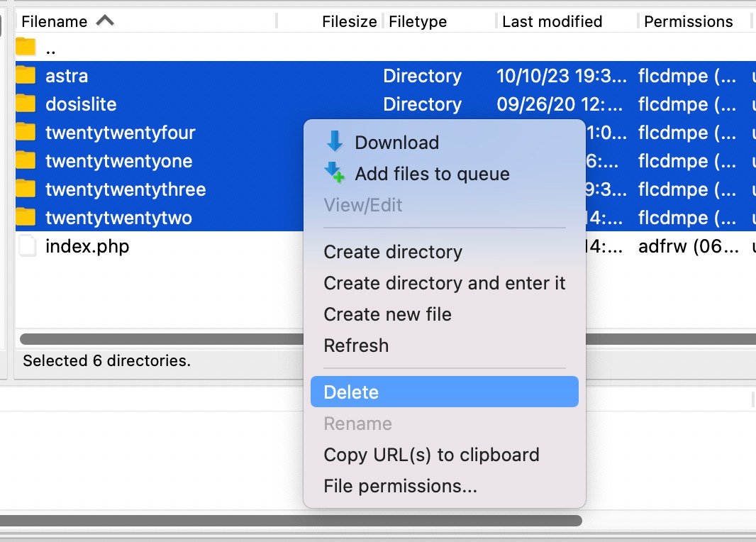Click the Add files to queue icon
Image resolution: width=756 pixels, height=542 pixels.
(x=334, y=174)
